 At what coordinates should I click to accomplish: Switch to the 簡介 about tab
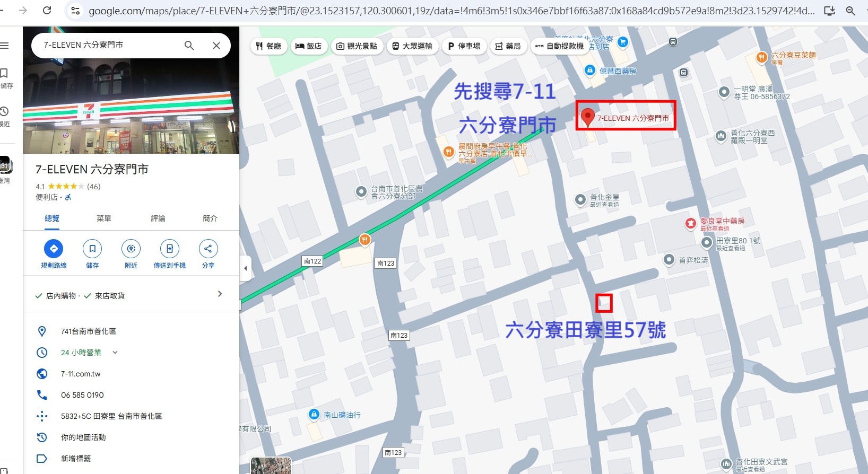point(210,218)
